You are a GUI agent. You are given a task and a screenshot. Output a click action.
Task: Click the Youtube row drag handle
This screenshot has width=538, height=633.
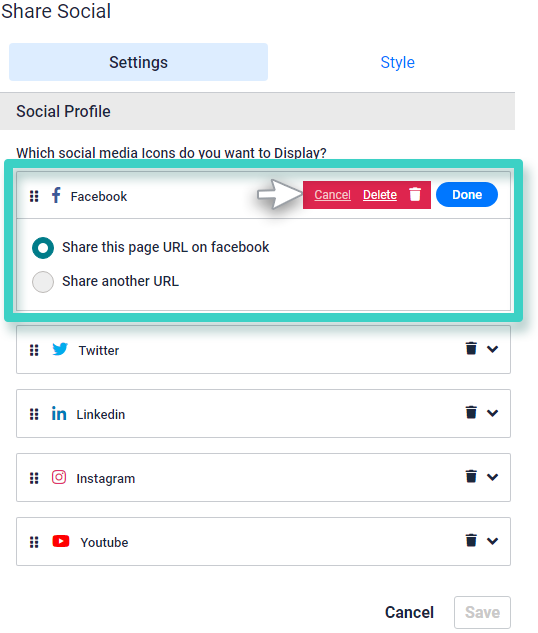34,542
